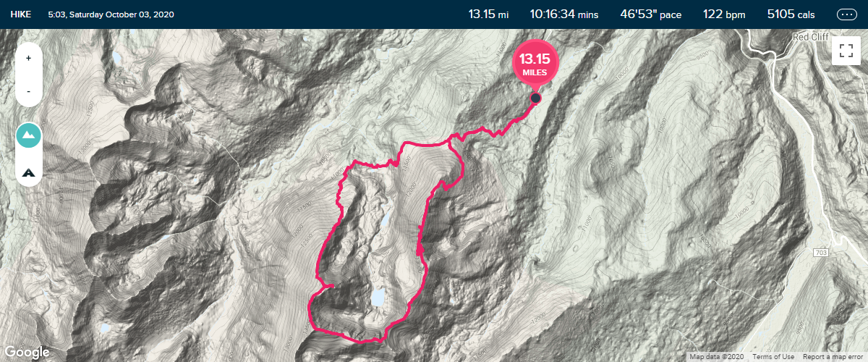Click the dark route endpoint dot
868x362 pixels.
[x=535, y=98]
